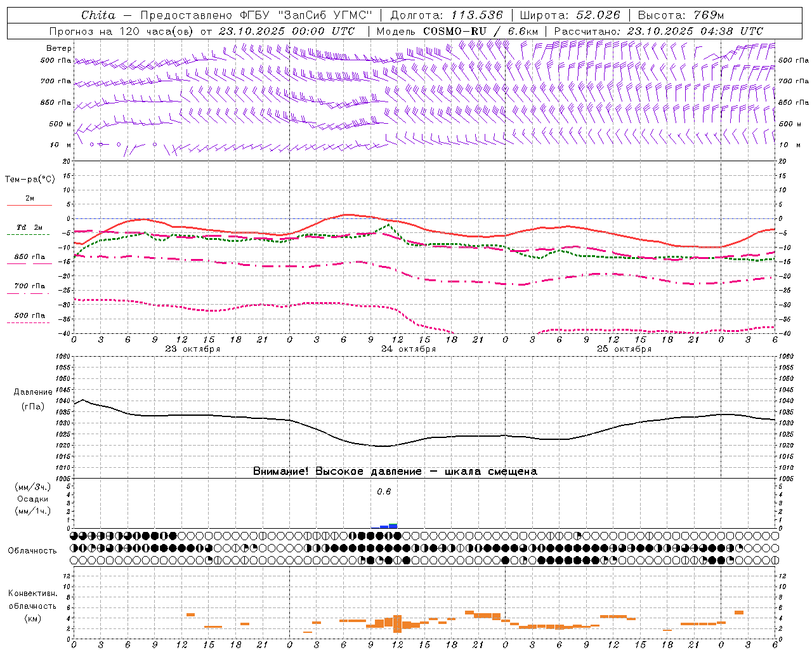This screenshot has width=812, height=650.
Task: Click the '850 гПа' temperature legend entry
Action: (x=29, y=260)
